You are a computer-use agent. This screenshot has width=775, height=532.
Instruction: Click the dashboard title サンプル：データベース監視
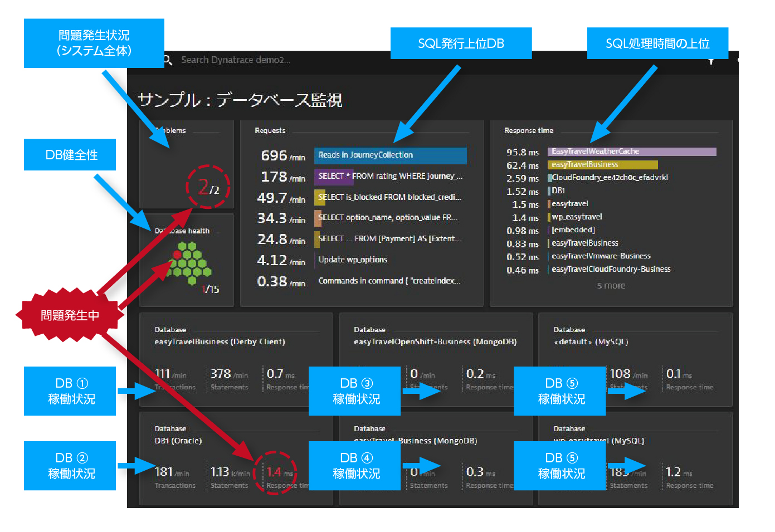(240, 100)
